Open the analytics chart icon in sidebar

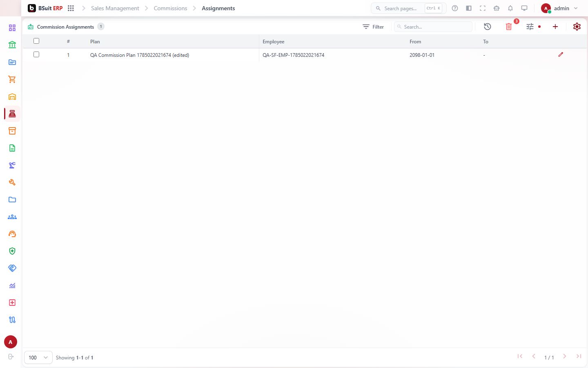[x=12, y=285]
